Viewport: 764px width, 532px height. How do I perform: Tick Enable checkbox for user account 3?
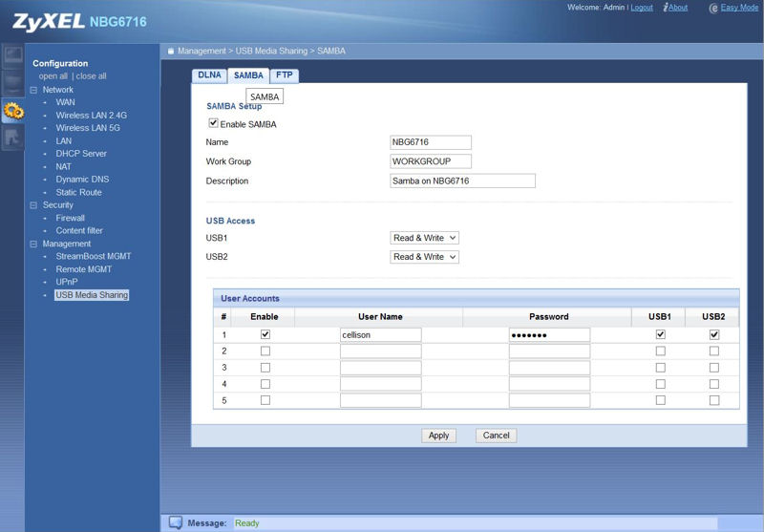click(x=265, y=368)
